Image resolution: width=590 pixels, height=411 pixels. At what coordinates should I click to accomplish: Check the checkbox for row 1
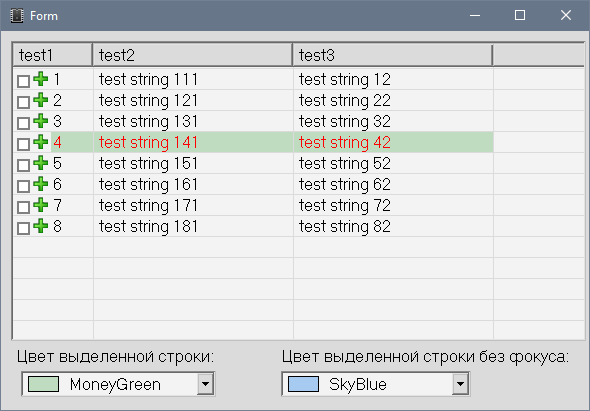(x=23, y=81)
